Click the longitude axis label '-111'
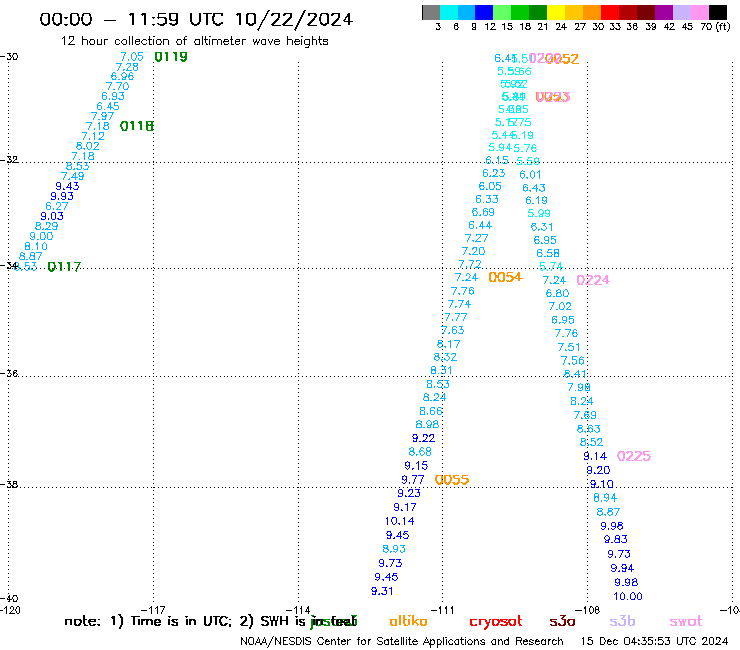740x650 pixels. (x=442, y=610)
